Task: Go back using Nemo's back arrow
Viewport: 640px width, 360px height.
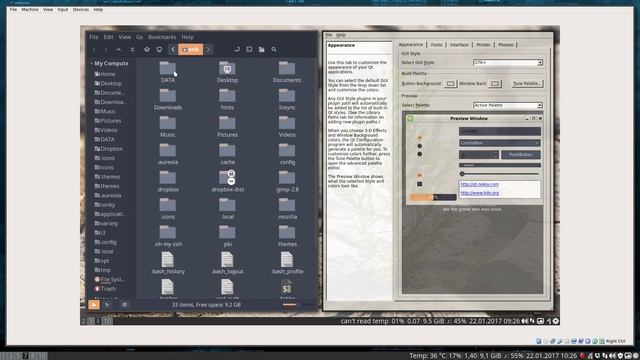Action: click(x=94, y=49)
